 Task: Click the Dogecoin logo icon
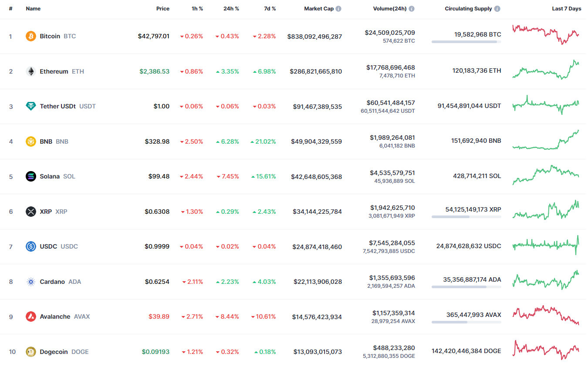pos(30,352)
